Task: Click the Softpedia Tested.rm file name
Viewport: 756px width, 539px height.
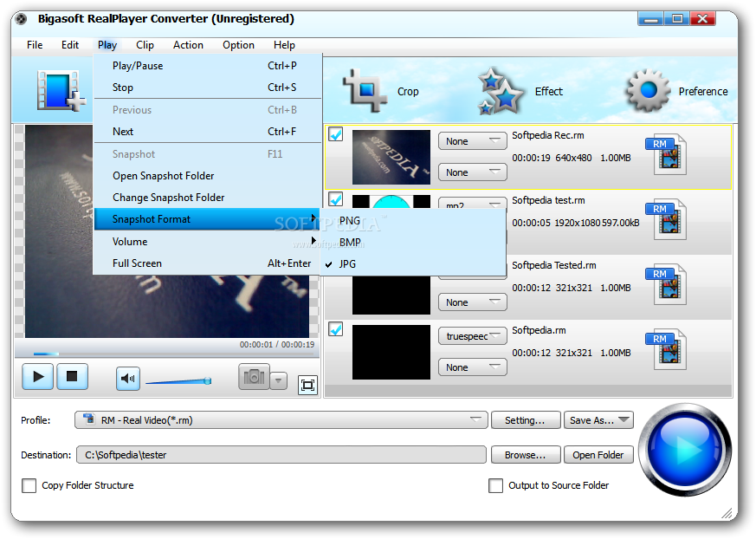Action: tap(553, 265)
